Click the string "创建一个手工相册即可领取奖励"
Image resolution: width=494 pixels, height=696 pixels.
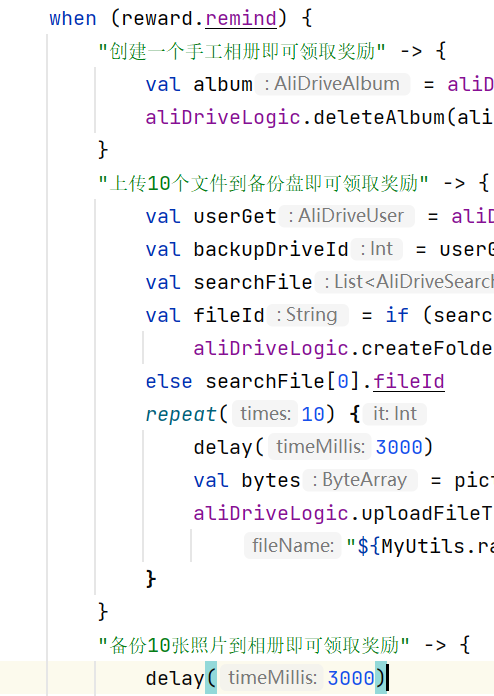[242, 51]
